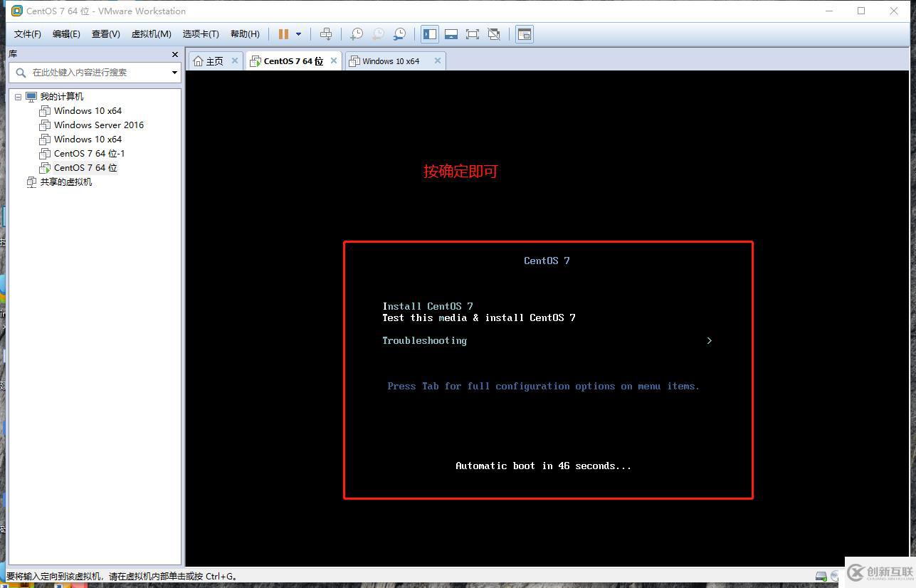Toggle the library sidebar view
Viewport: 916px width, 588px height.
coord(430,34)
